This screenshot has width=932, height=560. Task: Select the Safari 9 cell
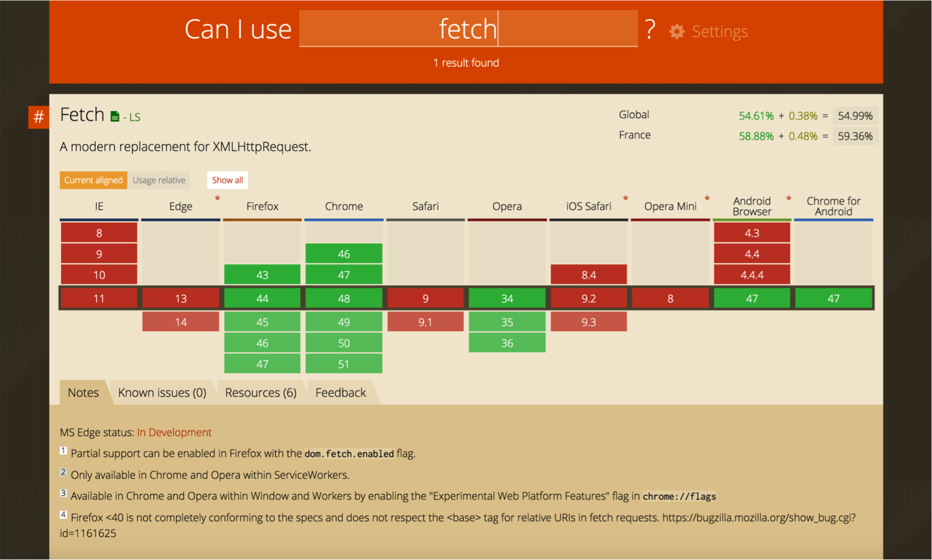pyautogui.click(x=426, y=299)
